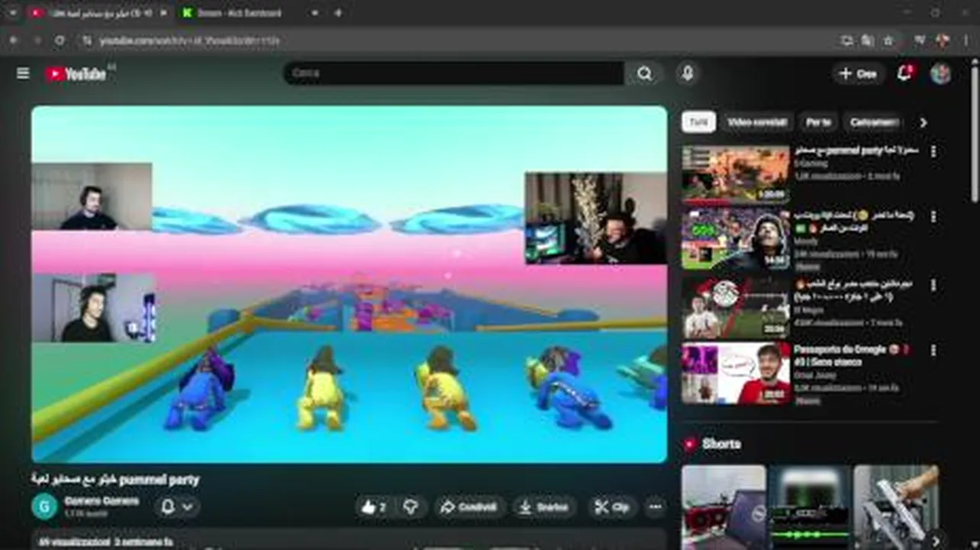Image resolution: width=980 pixels, height=550 pixels.
Task: Click the browser address bar URL
Action: (189, 40)
